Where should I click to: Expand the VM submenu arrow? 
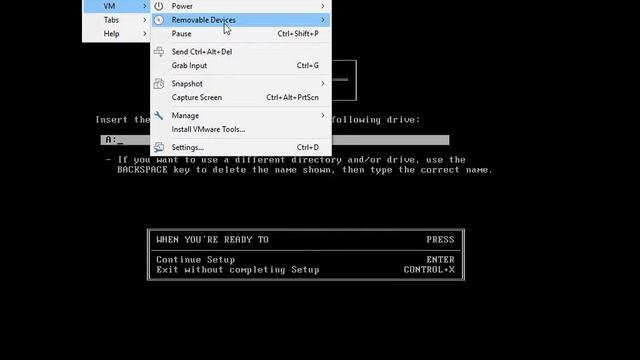pos(144,6)
